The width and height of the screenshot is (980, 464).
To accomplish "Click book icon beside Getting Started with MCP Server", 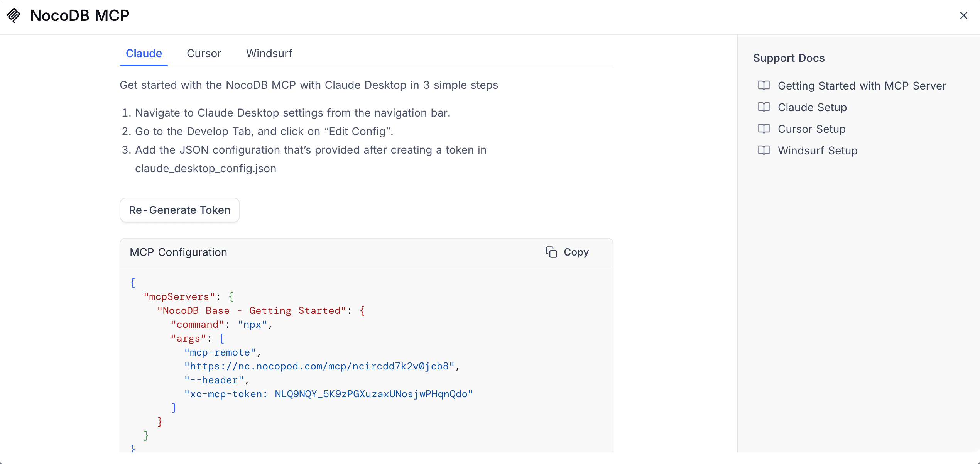I will (764, 86).
